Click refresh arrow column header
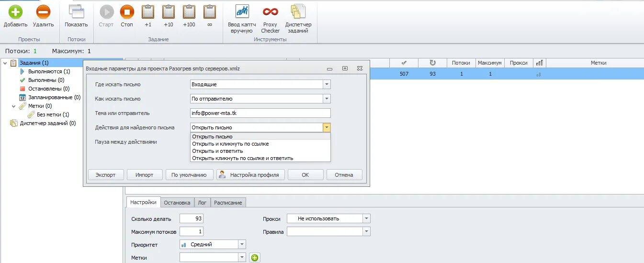The width and height of the screenshot is (644, 263). click(x=433, y=63)
